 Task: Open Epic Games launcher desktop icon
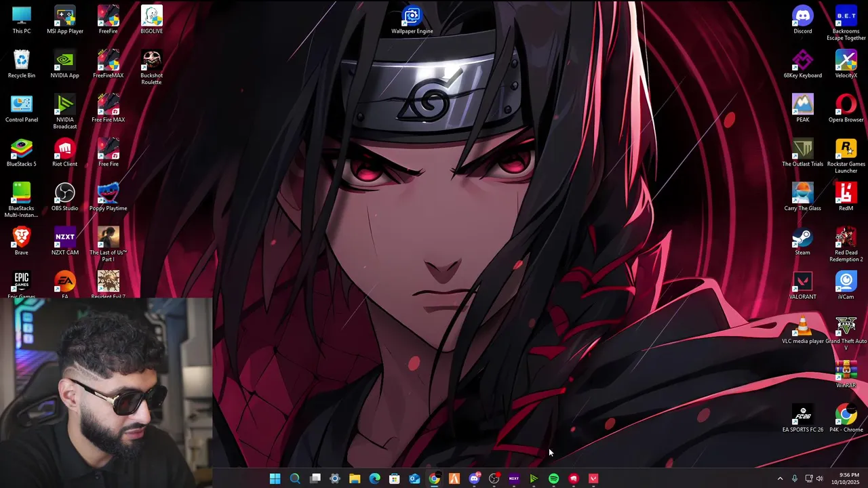(x=22, y=284)
